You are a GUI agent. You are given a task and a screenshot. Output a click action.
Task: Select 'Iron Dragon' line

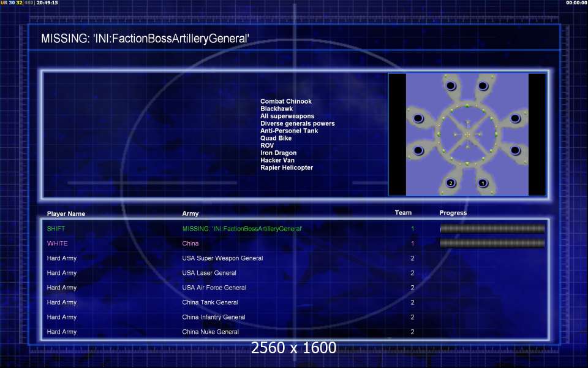(278, 153)
